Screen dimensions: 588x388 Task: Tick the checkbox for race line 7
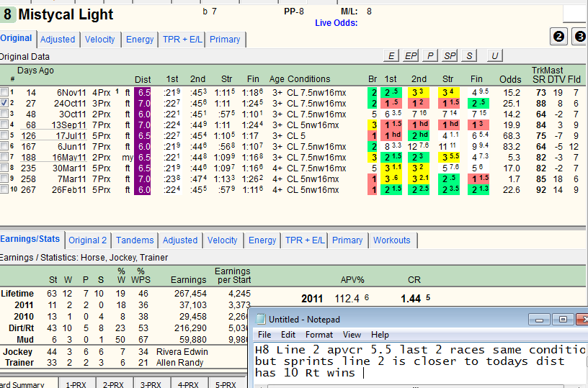tap(4, 157)
